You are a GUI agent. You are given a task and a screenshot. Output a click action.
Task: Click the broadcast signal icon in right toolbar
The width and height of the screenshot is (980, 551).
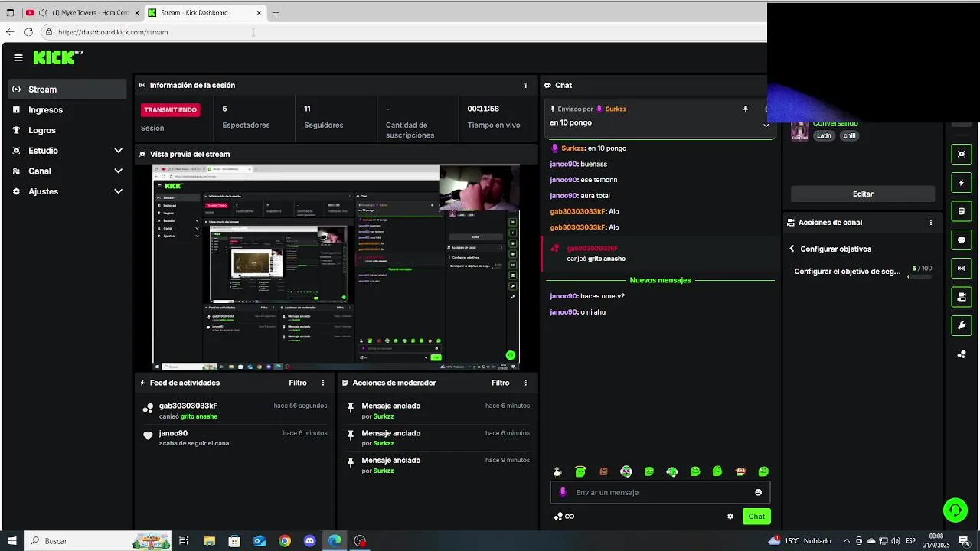coord(962,268)
